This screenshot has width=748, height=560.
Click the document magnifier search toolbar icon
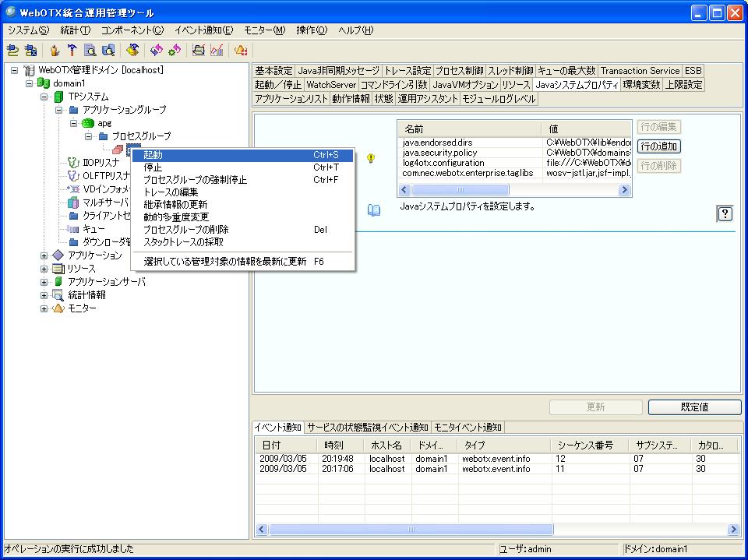coord(90,51)
